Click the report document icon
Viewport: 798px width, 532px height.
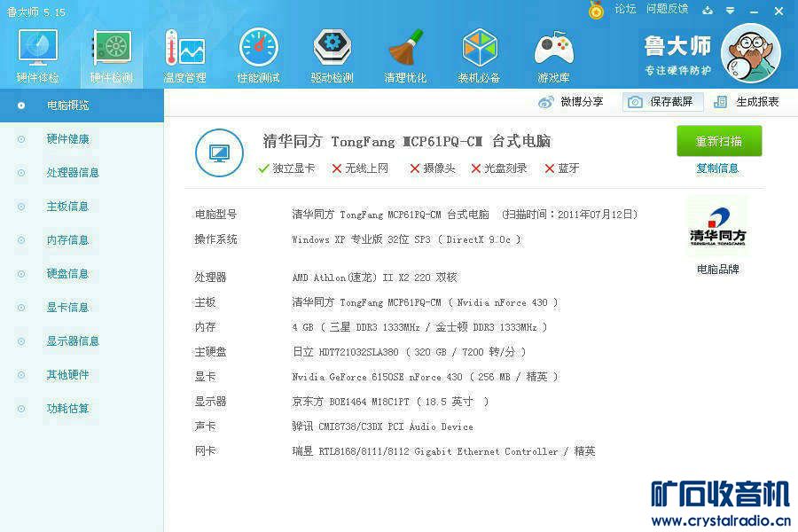click(x=720, y=102)
